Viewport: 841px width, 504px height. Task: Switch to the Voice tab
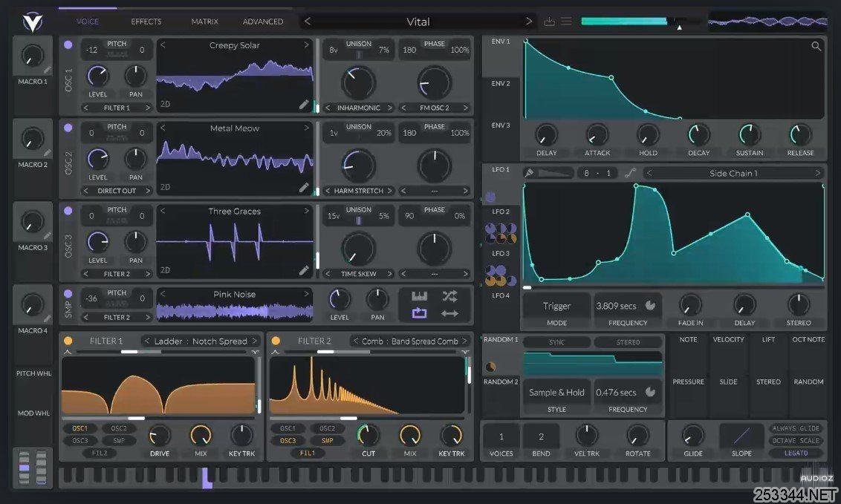click(88, 22)
